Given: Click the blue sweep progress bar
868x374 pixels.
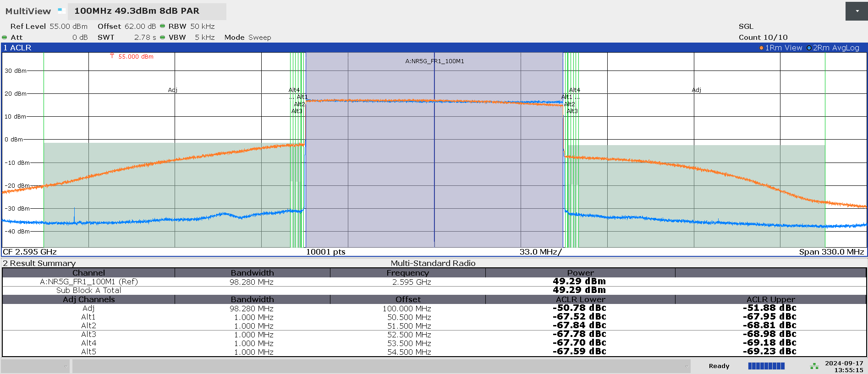Looking at the screenshot, I should pyautogui.click(x=766, y=366).
